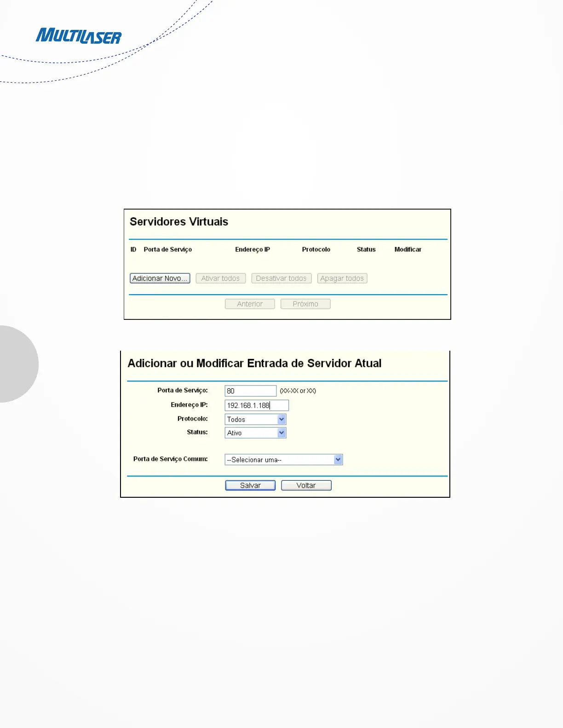Click the Desativar todos button
The height and width of the screenshot is (728, 563).
click(281, 279)
